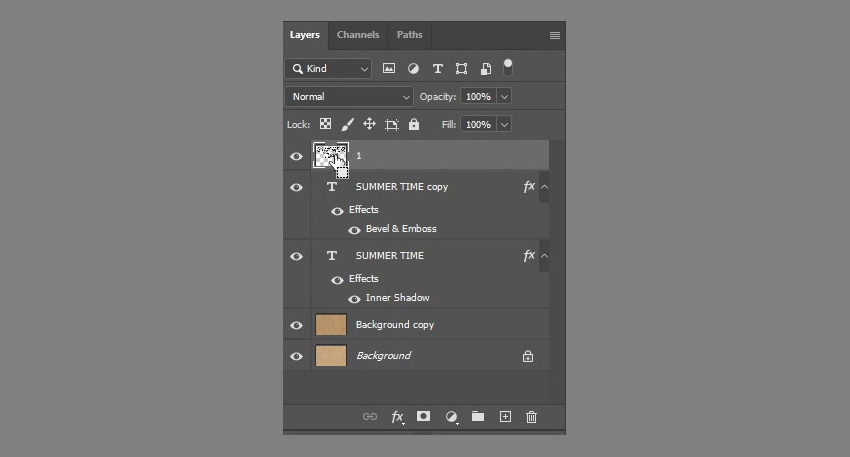
Task: Toggle Bevel & Emboss effect visibility
Action: coord(354,230)
